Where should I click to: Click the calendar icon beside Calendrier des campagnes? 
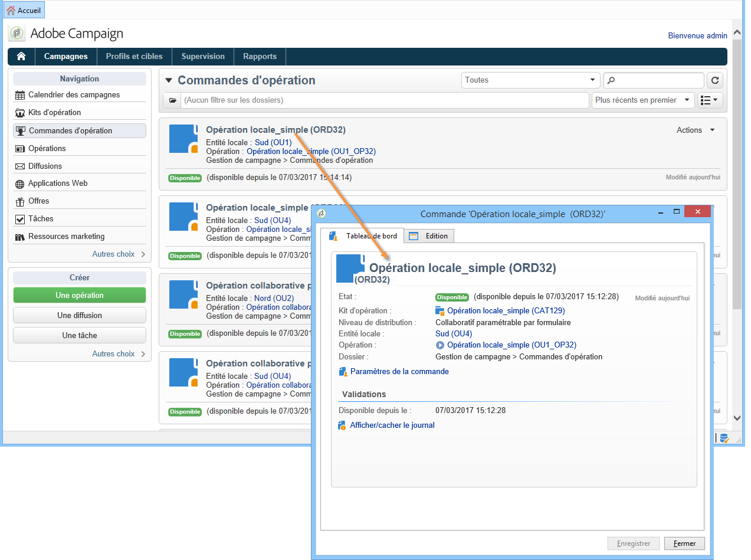click(x=20, y=95)
